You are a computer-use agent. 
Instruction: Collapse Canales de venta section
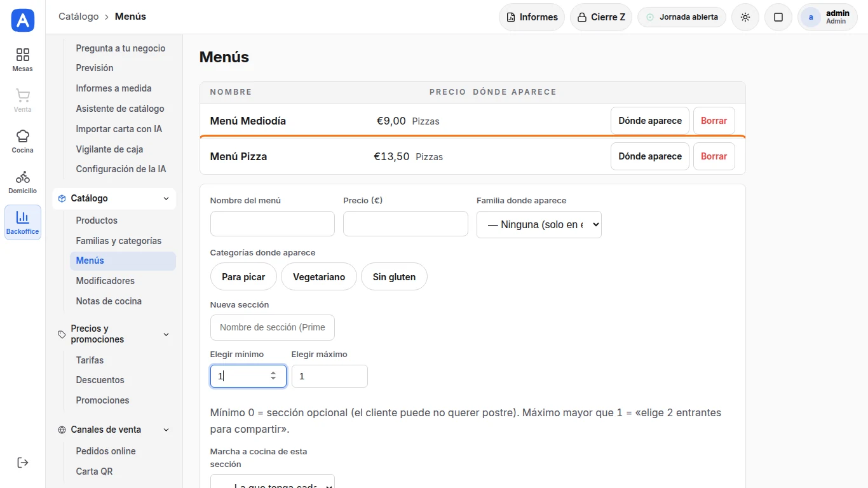click(114, 430)
